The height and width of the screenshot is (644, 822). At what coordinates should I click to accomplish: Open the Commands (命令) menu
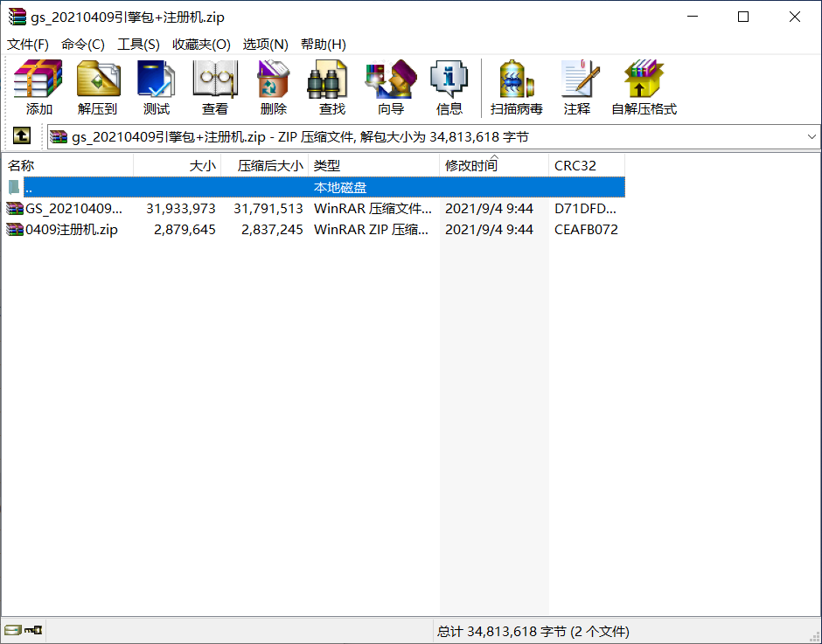(x=83, y=45)
